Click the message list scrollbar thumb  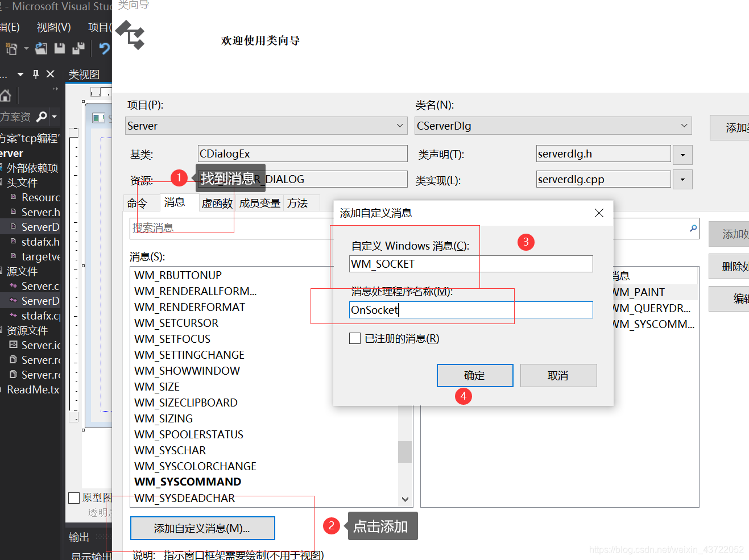coord(405,452)
